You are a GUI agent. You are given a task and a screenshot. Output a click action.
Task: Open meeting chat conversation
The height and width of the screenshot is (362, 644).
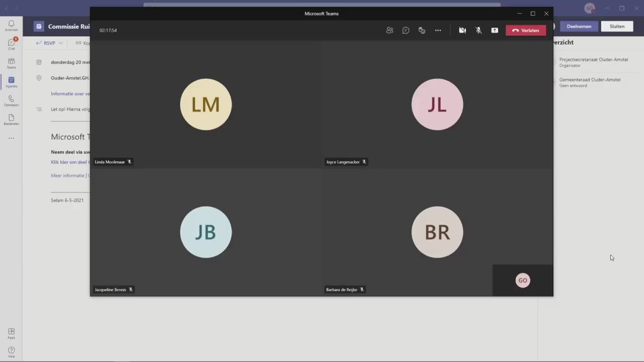pos(406,30)
